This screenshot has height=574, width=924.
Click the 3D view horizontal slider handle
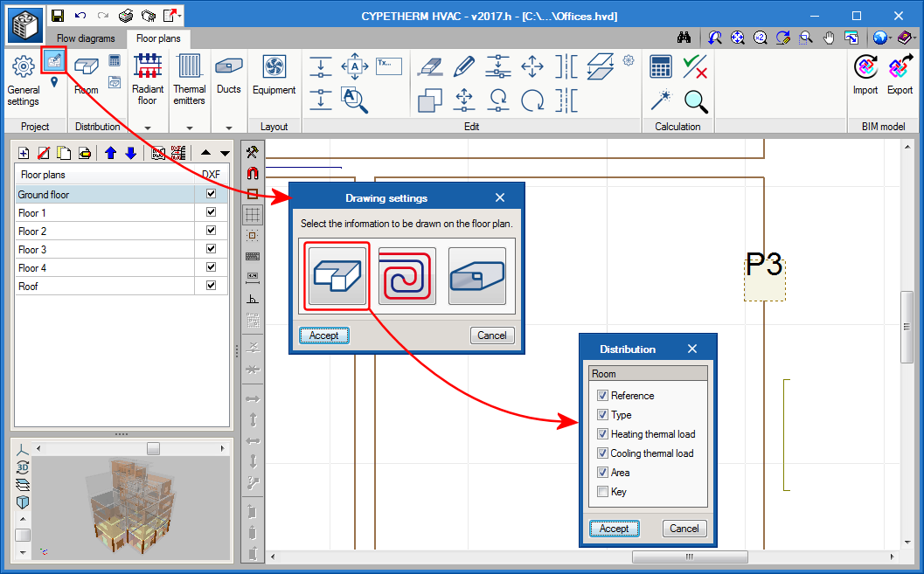153,448
